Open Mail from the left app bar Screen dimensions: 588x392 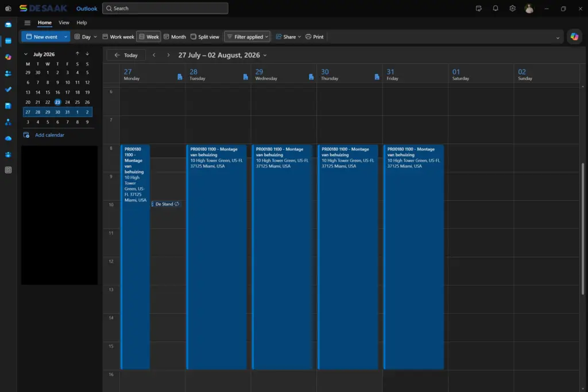[8, 25]
